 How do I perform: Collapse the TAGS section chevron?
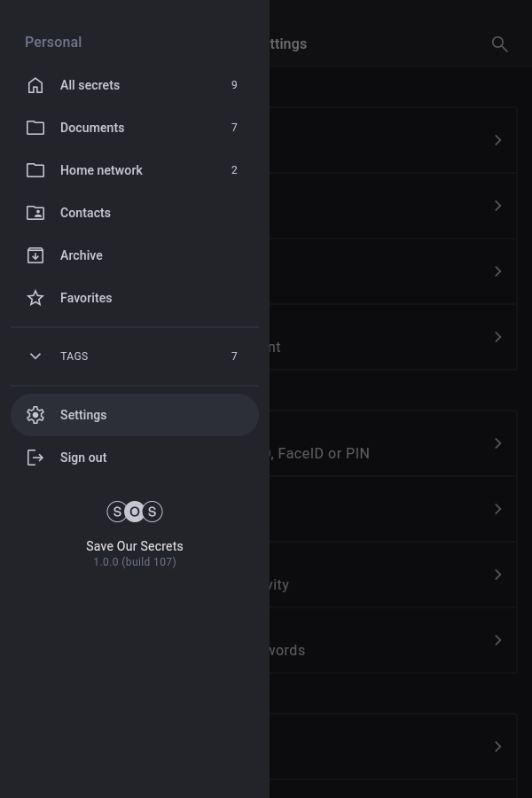[x=35, y=356]
